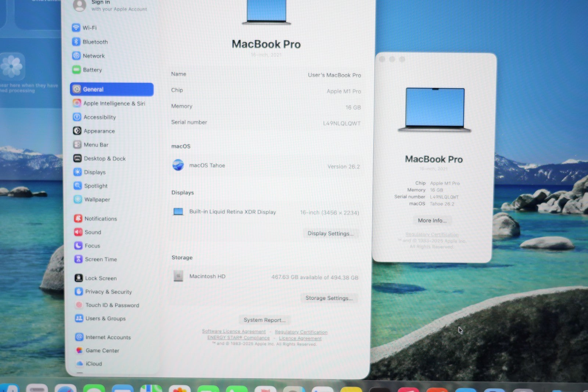Select Privacy & Security in sidebar
The height and width of the screenshot is (392, 588).
click(108, 292)
